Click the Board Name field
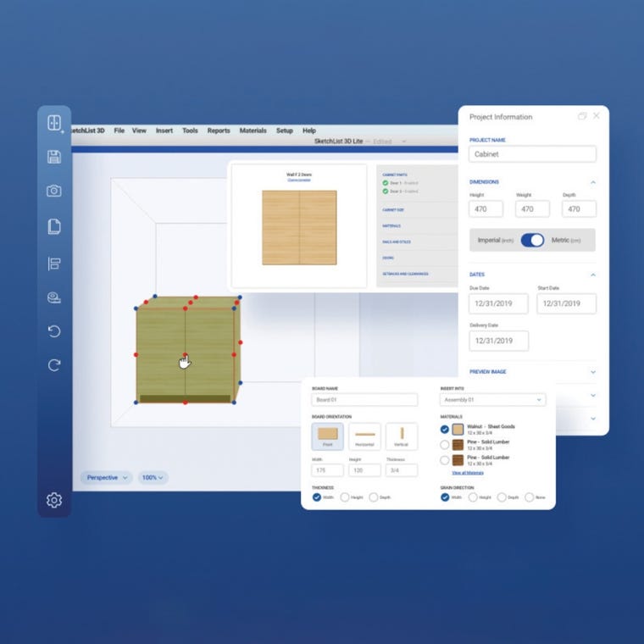 (364, 400)
